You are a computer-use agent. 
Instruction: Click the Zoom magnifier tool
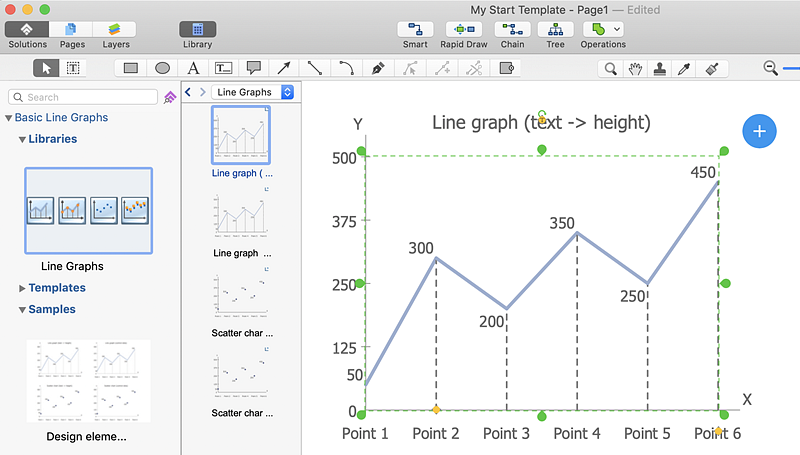click(610, 69)
